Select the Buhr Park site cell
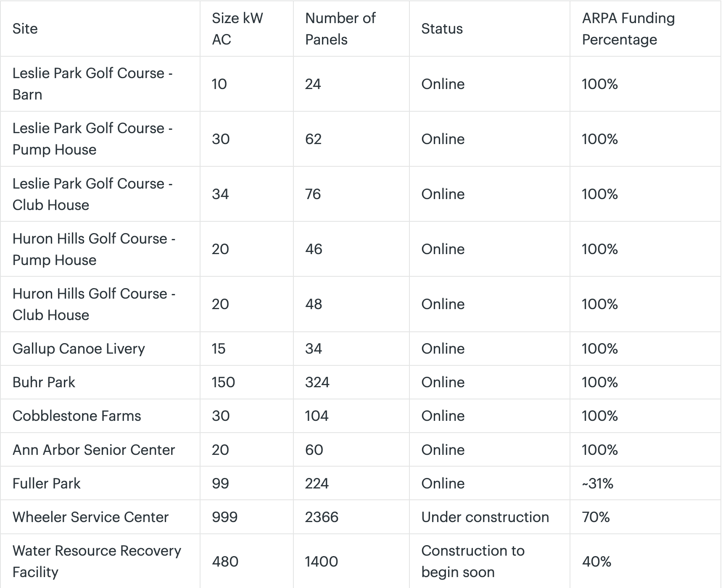The width and height of the screenshot is (723, 588). 100,382
